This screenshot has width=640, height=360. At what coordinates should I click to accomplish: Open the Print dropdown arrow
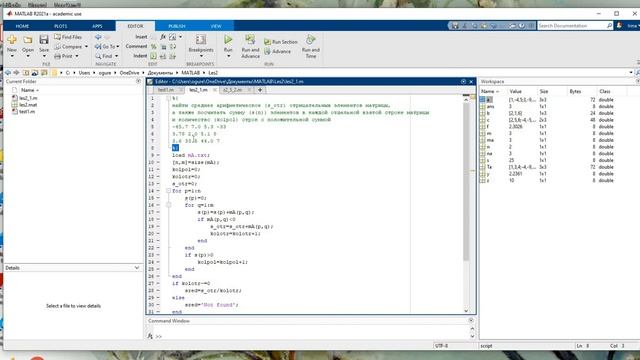tap(77, 56)
